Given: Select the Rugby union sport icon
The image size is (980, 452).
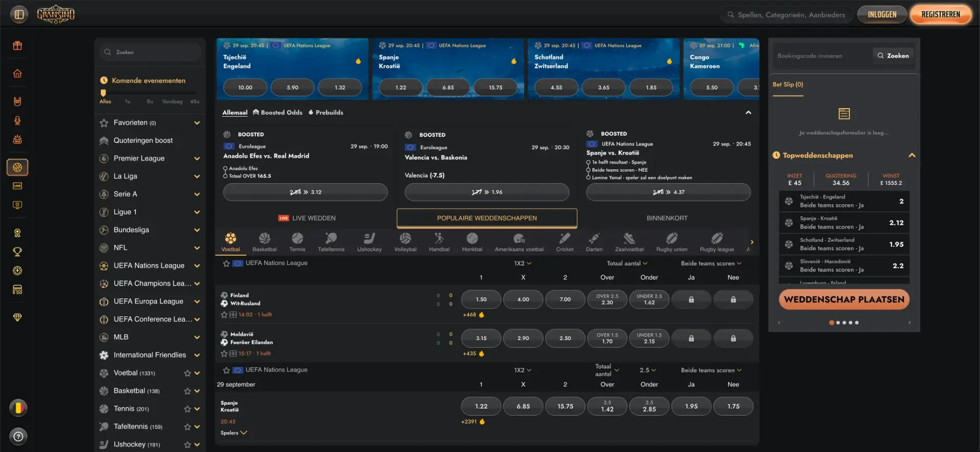Looking at the screenshot, I should point(672,242).
